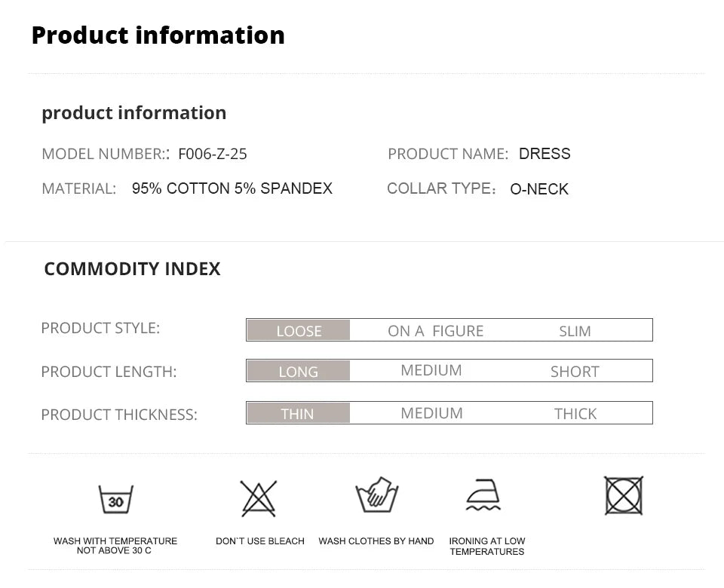
Task: Choose the SHORT product length segment
Action: click(x=575, y=371)
